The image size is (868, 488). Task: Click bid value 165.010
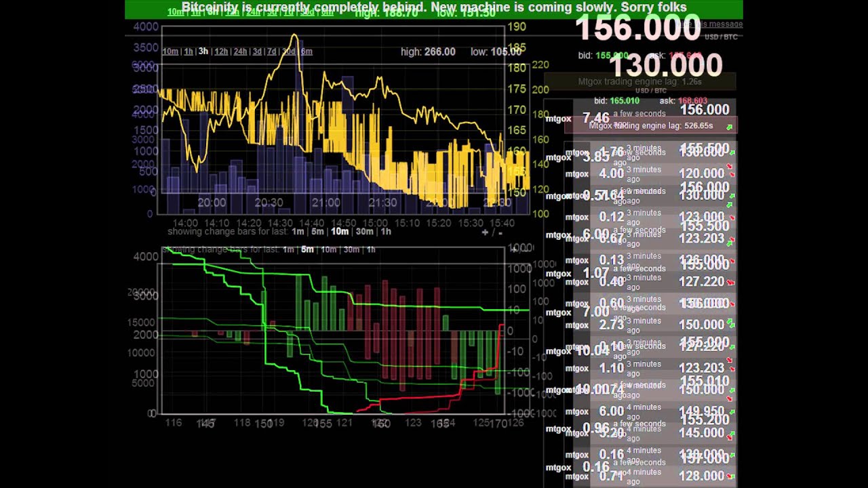click(625, 101)
